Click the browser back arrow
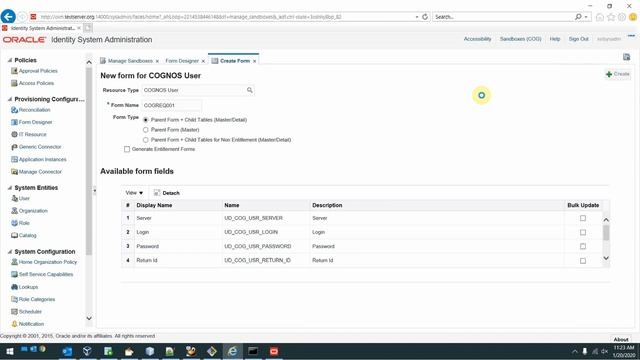This screenshot has width=640, height=360. coord(8,17)
